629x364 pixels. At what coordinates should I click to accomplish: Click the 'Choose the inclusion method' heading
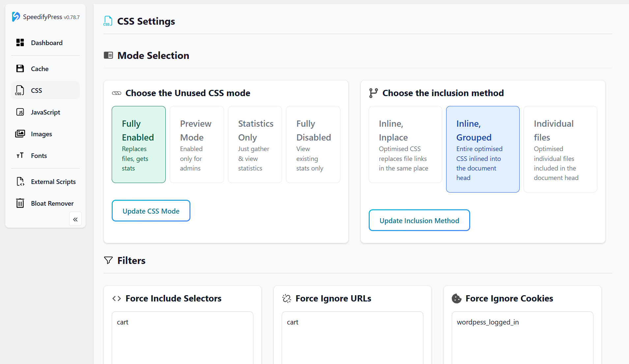pyautogui.click(x=443, y=93)
